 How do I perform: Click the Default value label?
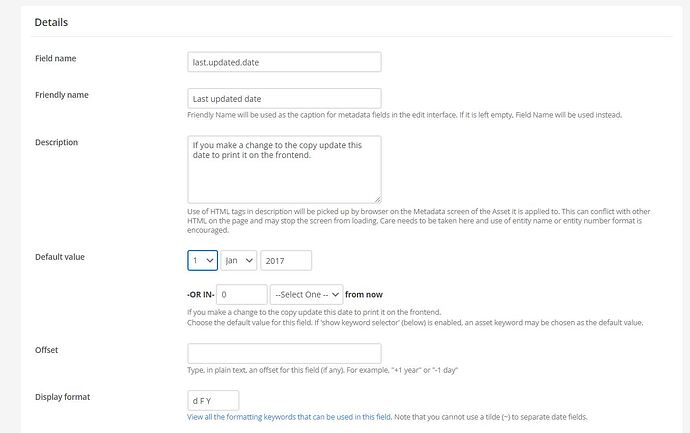tap(60, 257)
